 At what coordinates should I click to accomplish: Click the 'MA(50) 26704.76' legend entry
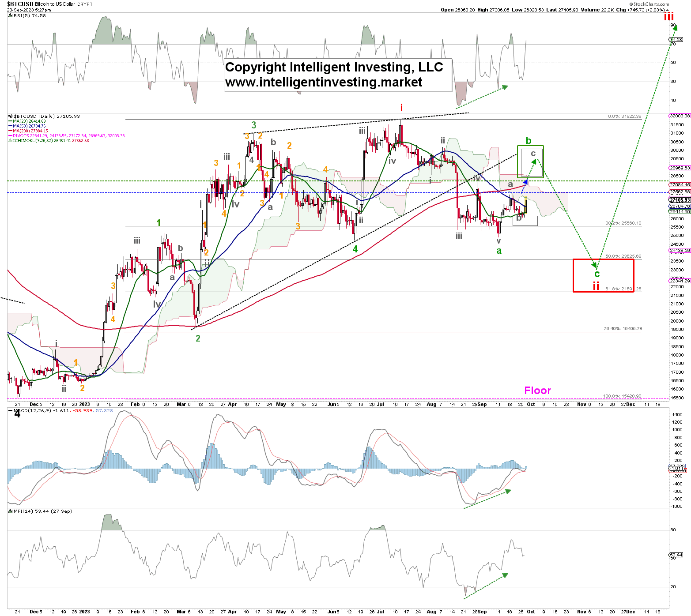(30, 126)
